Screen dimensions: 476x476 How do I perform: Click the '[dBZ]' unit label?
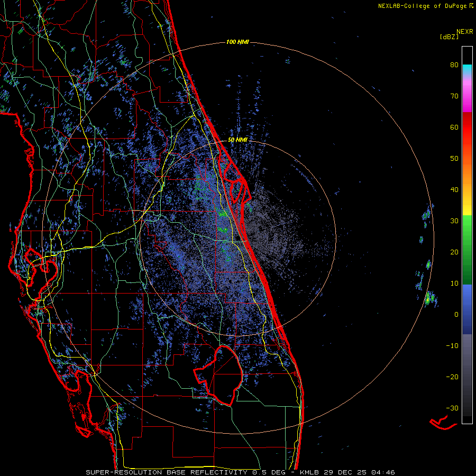tap(449, 36)
